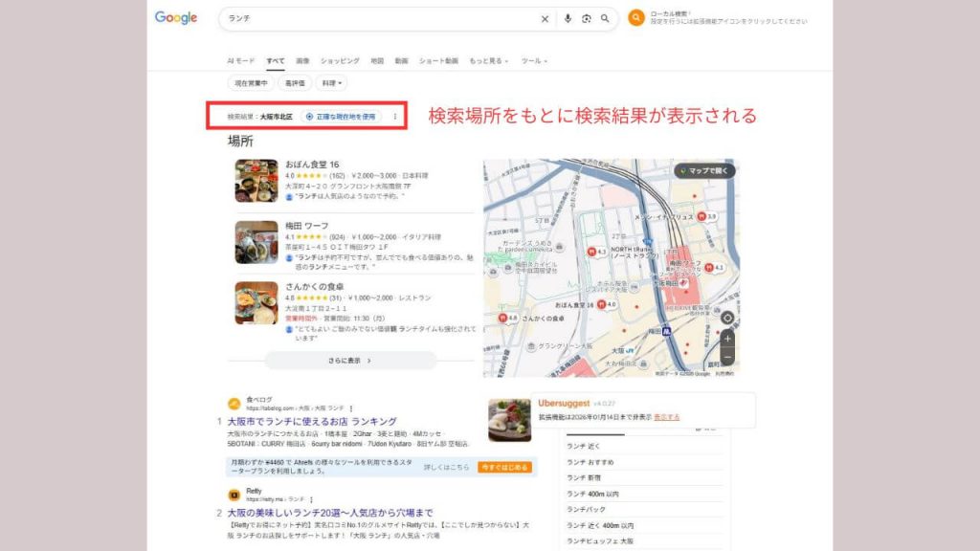Activate voice search with the microphone icon
The image size is (980, 551).
[x=569, y=18]
